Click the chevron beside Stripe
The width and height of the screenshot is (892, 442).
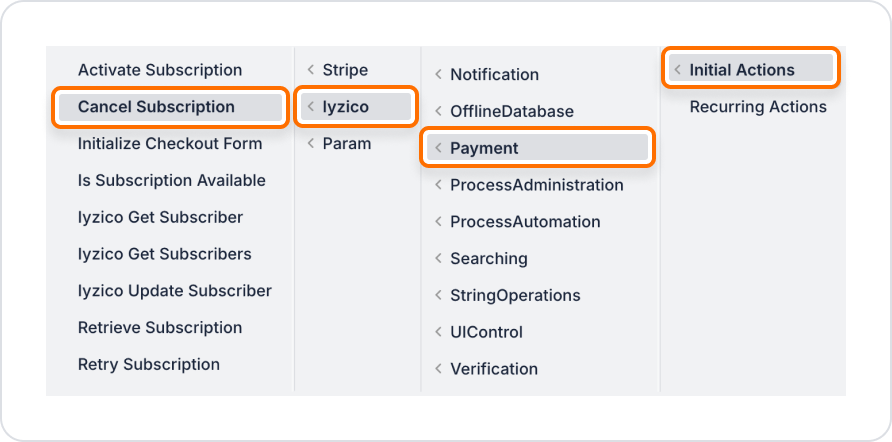point(311,70)
